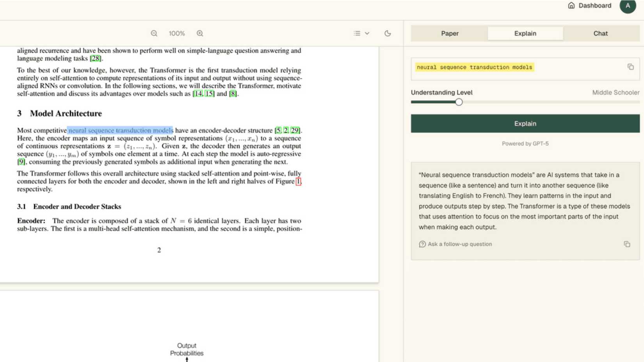The width and height of the screenshot is (644, 362).
Task: Adjust the Understanding Level slider handle
Action: [x=459, y=102]
